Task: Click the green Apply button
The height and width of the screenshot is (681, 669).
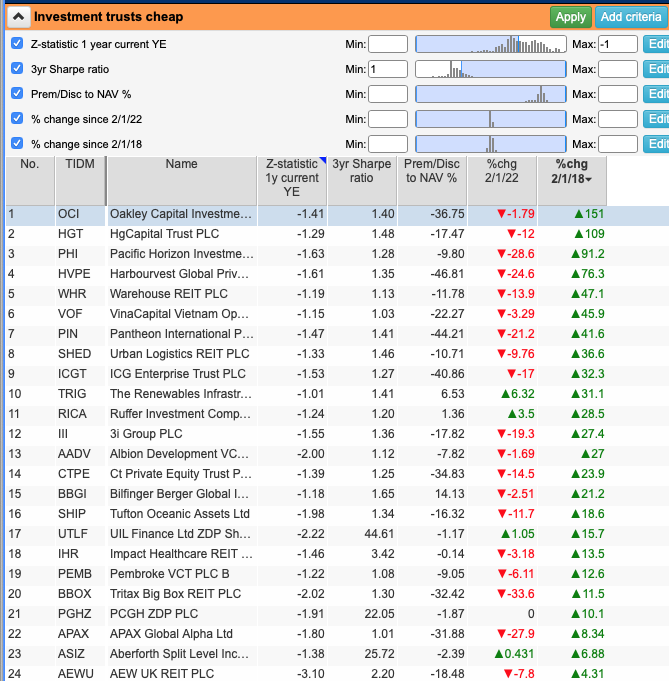Action: click(x=571, y=17)
